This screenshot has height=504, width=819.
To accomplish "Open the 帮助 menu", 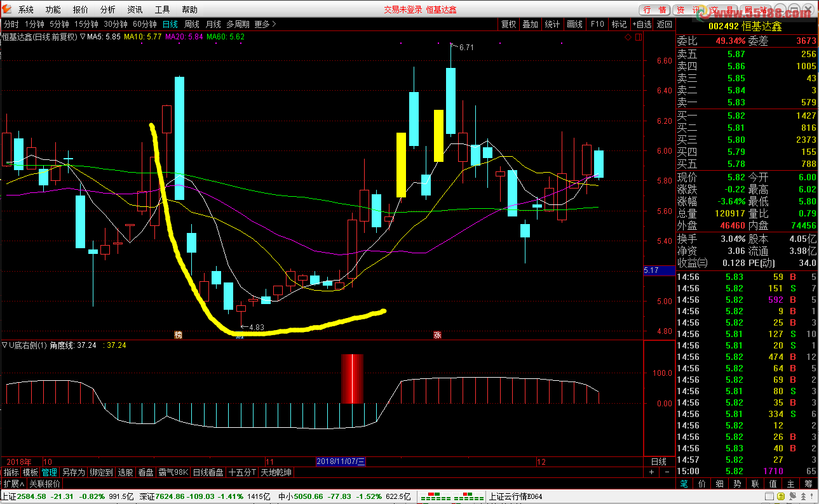I will 189,10.
